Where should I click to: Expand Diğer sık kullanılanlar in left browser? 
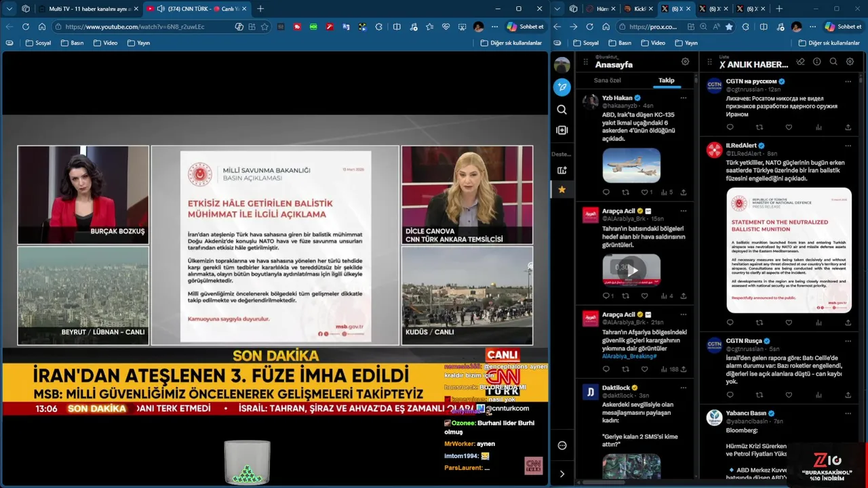coord(511,43)
